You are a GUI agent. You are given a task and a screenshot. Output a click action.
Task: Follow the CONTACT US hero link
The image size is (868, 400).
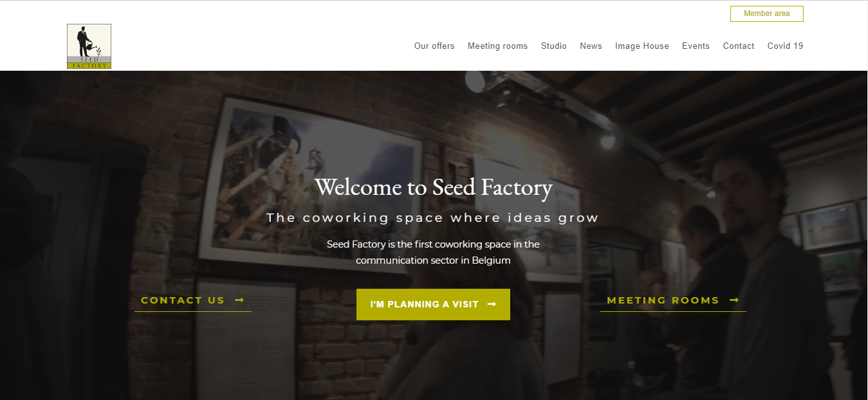pos(192,300)
